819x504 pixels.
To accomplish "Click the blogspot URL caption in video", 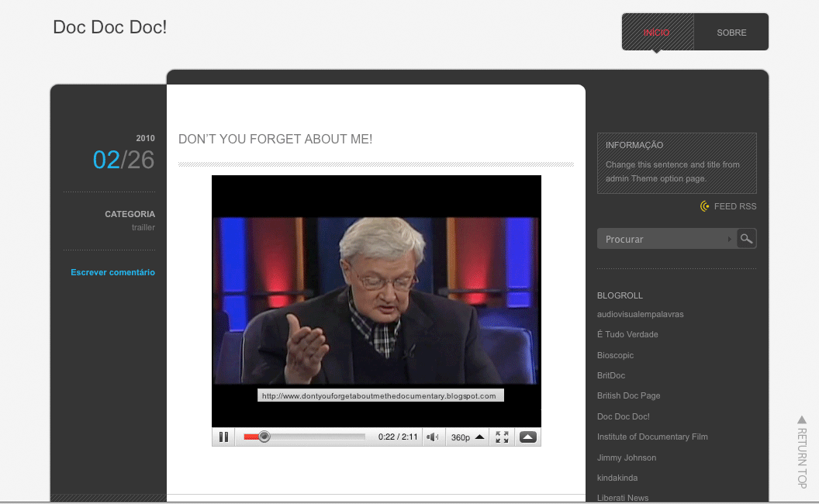I will click(380, 395).
